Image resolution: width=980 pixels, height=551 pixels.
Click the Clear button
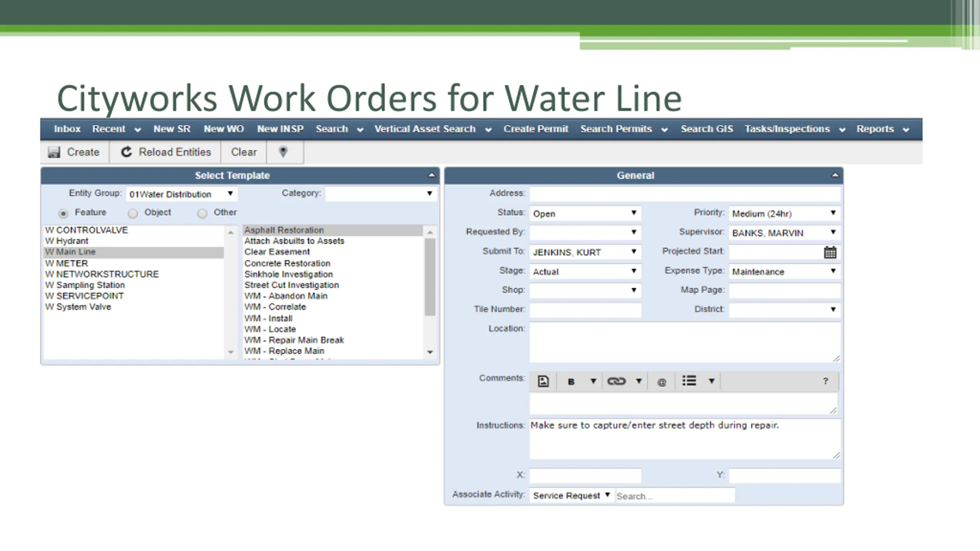click(x=243, y=152)
